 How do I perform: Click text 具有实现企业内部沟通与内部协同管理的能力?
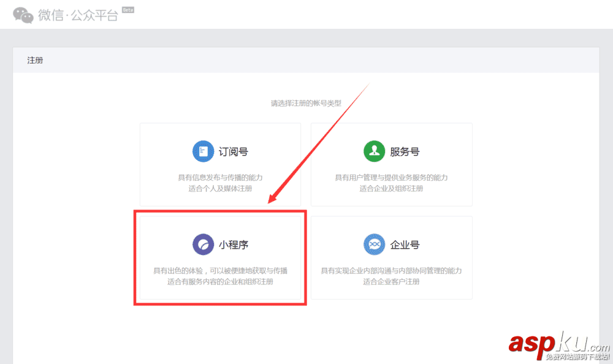pos(391,271)
